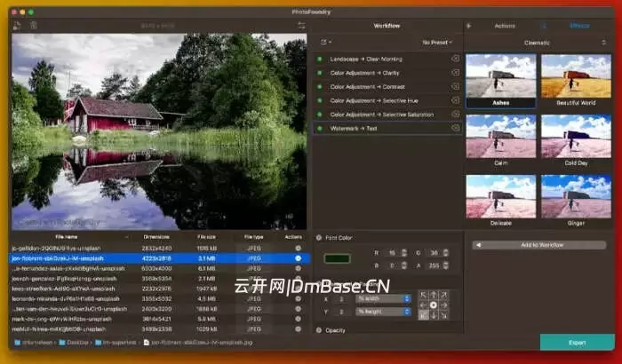Screen dimensions: 622x364
Task: Align watermark to top-center anchor arrow
Action: (434, 295)
